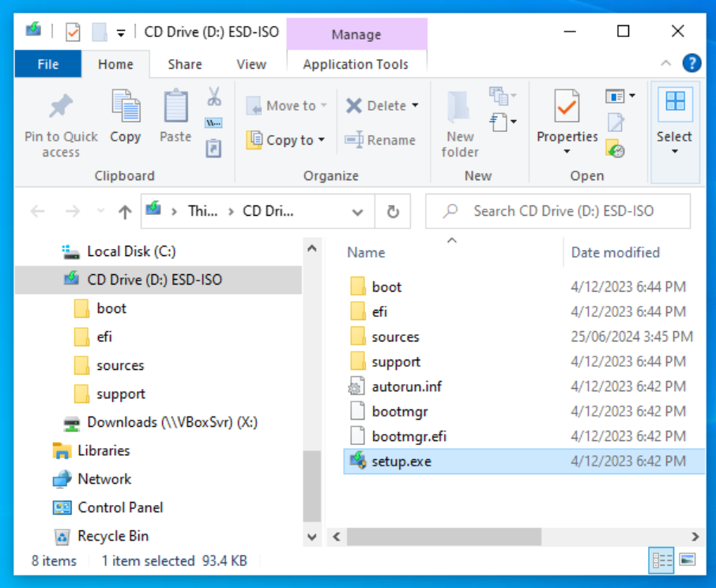This screenshot has width=716, height=588.
Task: Open the Select dropdown arrow
Action: click(675, 152)
